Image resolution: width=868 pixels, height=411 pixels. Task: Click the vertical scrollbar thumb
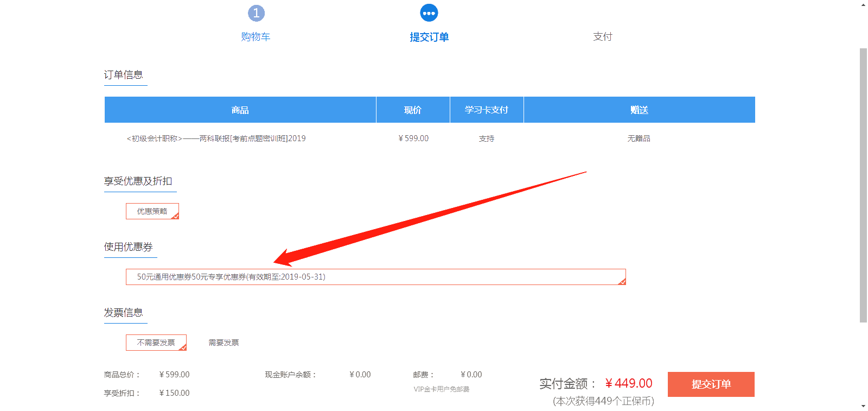tap(863, 185)
